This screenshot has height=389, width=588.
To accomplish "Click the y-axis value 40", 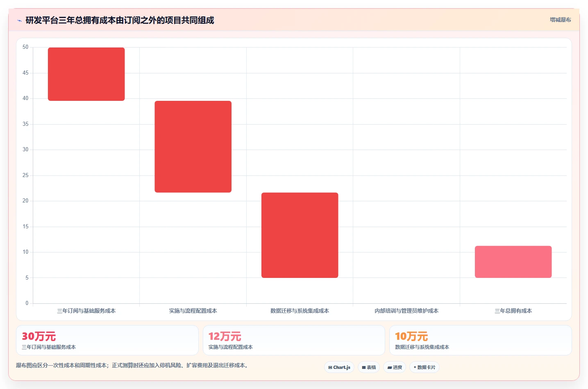I will click(25, 98).
